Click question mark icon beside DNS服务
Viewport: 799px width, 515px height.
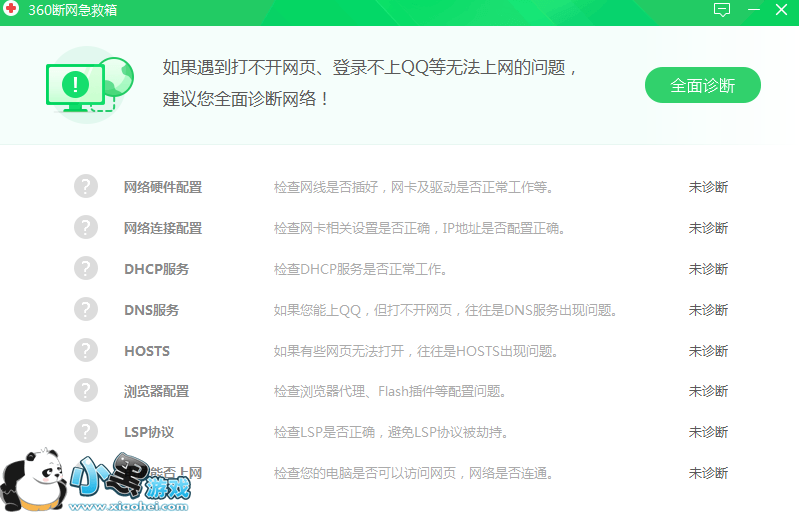point(86,309)
